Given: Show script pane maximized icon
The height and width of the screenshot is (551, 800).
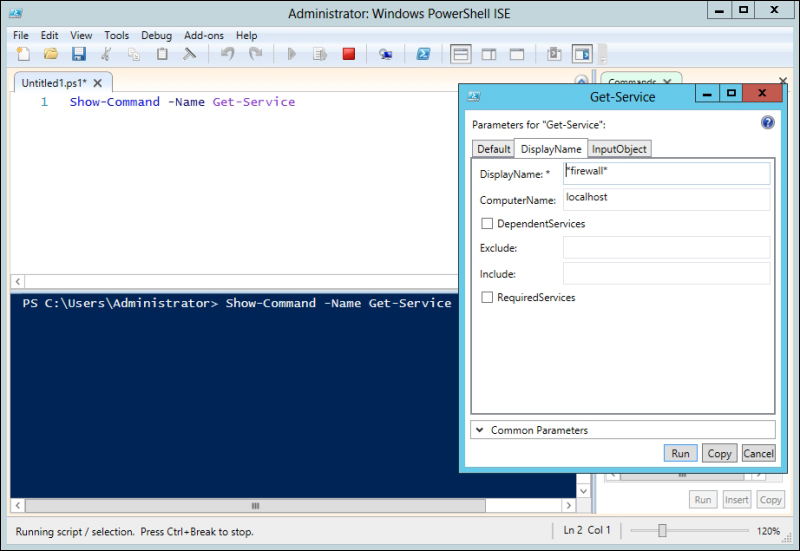Looking at the screenshot, I should (517, 54).
